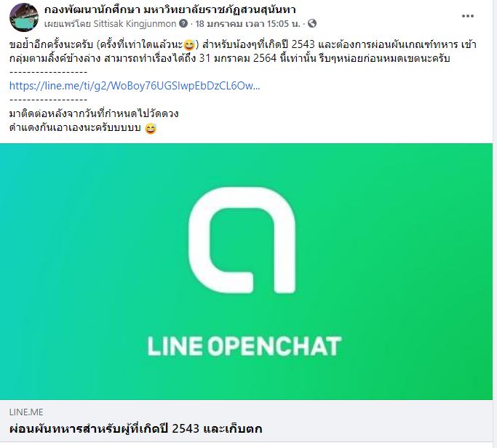Viewport: 497px width, 448px height.
Task: Click the sweat-smile emoji in first line
Action: [189, 45]
